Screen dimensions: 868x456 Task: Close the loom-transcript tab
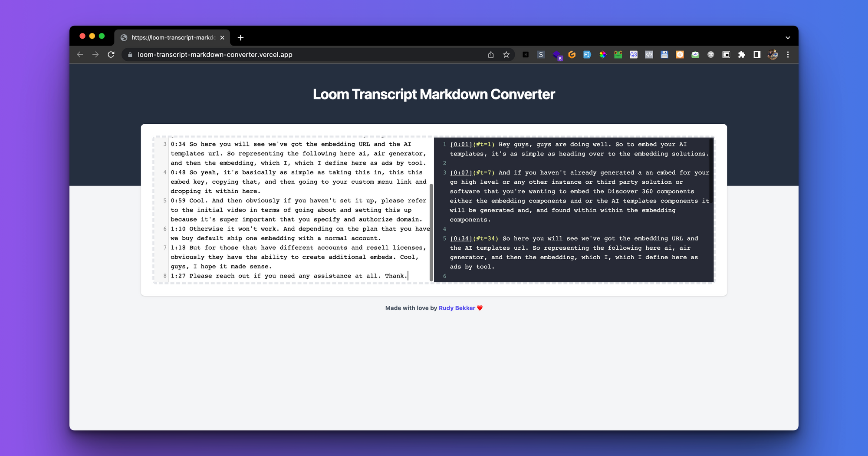click(222, 38)
